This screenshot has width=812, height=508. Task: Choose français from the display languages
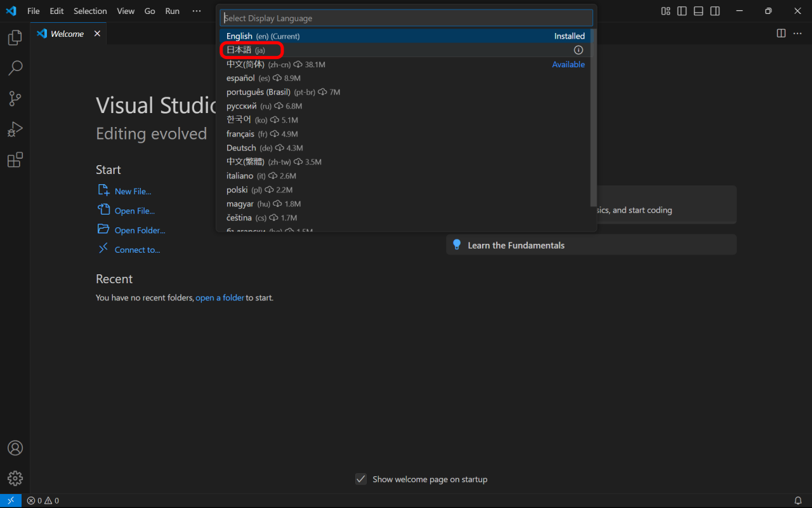tap(252, 133)
